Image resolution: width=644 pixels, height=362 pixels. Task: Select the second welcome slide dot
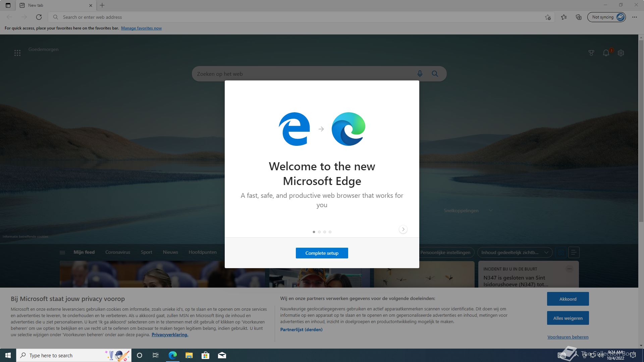pyautogui.click(x=319, y=232)
